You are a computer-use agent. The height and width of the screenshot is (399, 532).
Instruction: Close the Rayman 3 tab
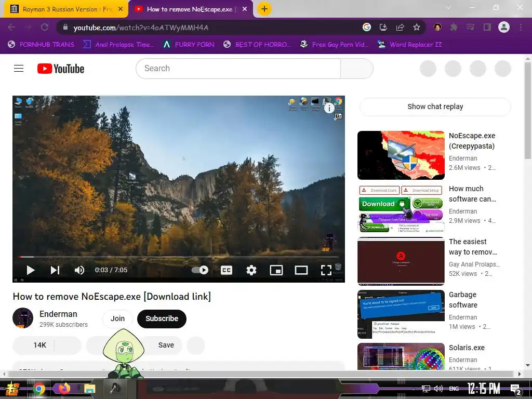tap(121, 9)
